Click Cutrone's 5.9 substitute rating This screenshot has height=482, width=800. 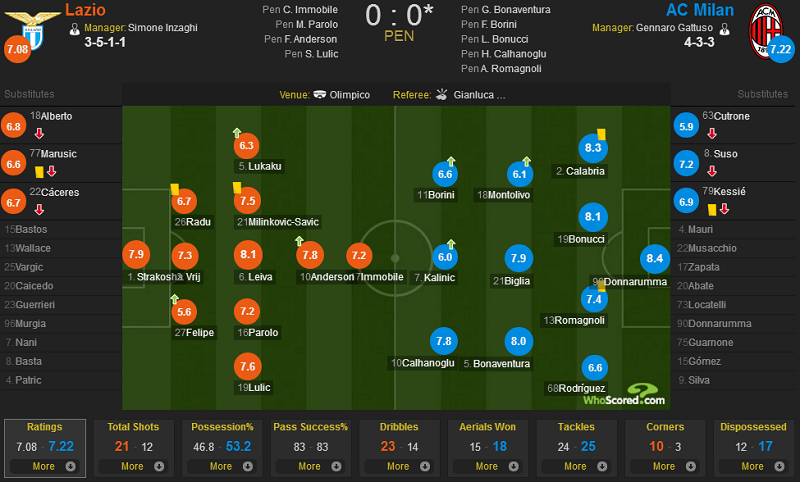click(686, 126)
